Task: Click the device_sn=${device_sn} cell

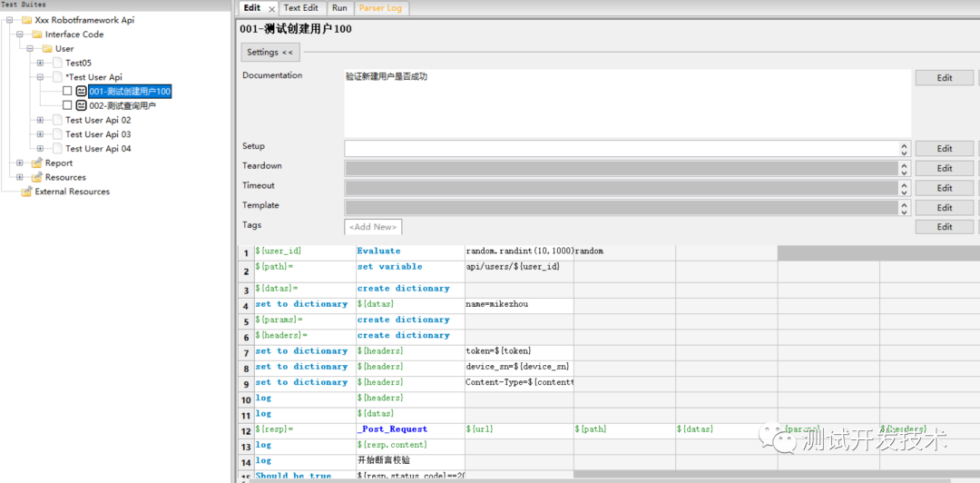Action: point(519,368)
